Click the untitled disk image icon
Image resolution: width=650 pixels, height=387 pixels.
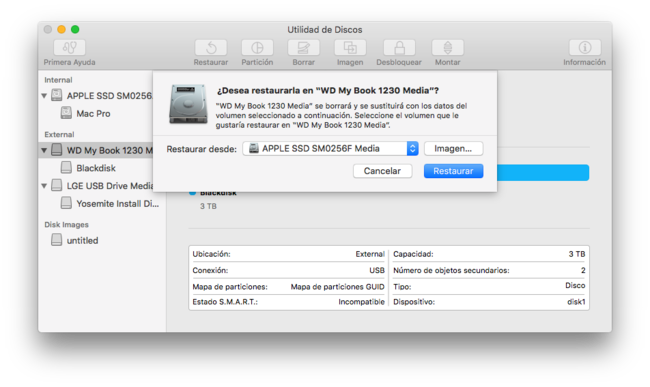[x=56, y=239]
